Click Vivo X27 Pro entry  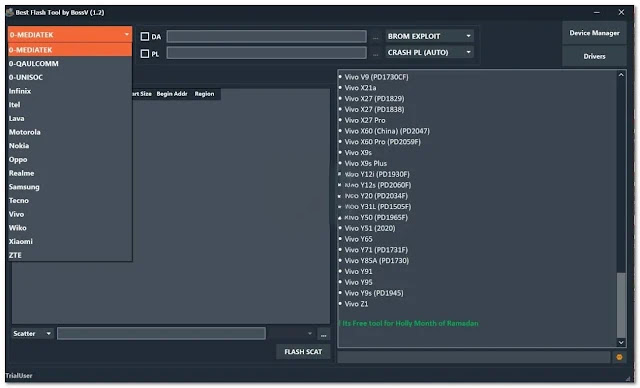tap(365, 120)
